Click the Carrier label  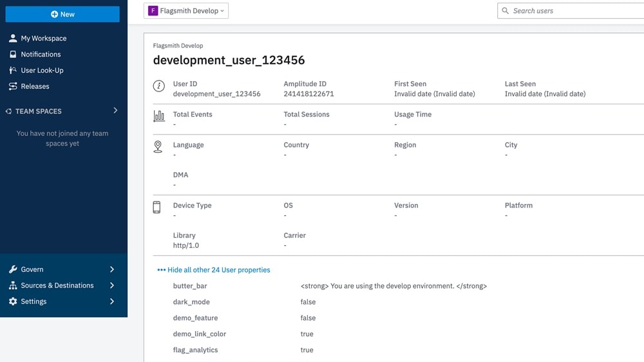[x=294, y=236]
